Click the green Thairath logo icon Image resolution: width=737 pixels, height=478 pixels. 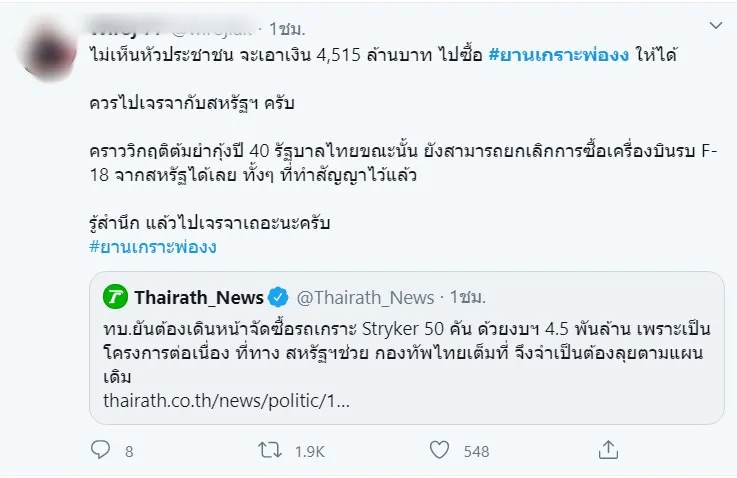pyautogui.click(x=116, y=297)
